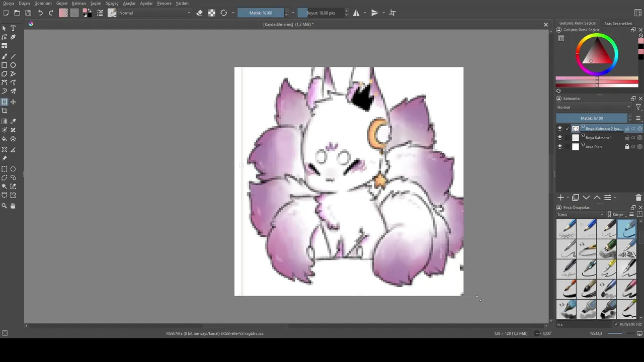Screen dimensions: 644x362
Task: Select the Ellipse shape tool
Action: pos(13,65)
